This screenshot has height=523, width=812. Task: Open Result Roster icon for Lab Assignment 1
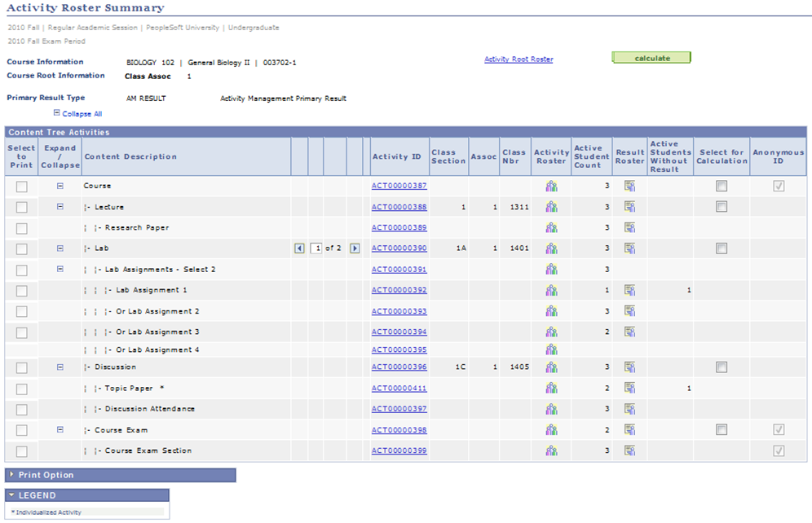click(x=629, y=290)
